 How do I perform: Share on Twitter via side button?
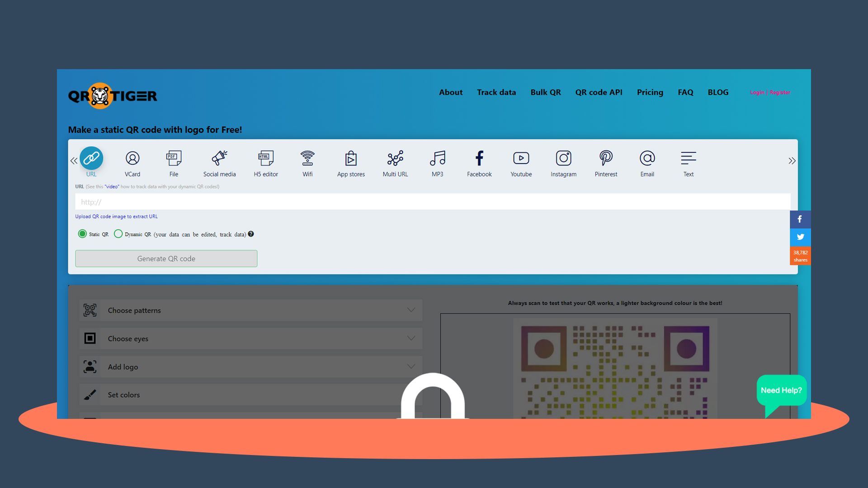pos(800,237)
